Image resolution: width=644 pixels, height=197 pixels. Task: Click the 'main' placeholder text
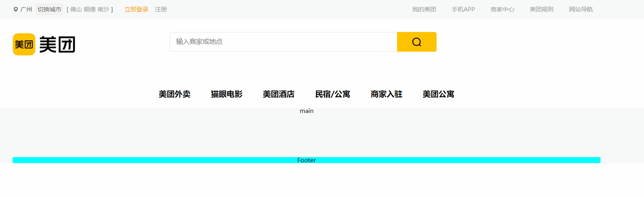(307, 111)
